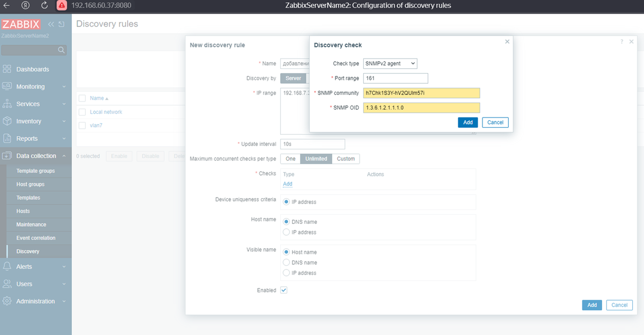Click help question mark of rule dialog

[622, 42]
